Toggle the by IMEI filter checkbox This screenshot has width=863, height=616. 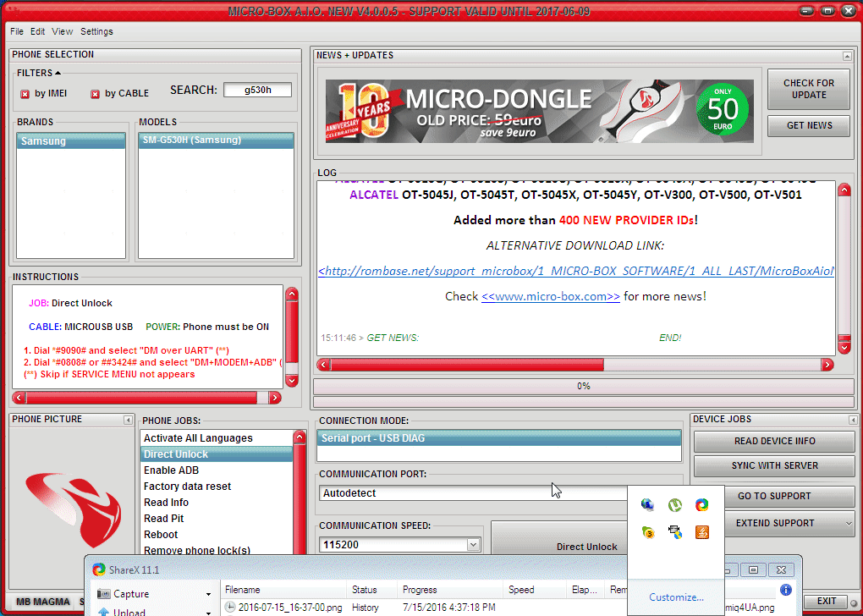(x=25, y=94)
